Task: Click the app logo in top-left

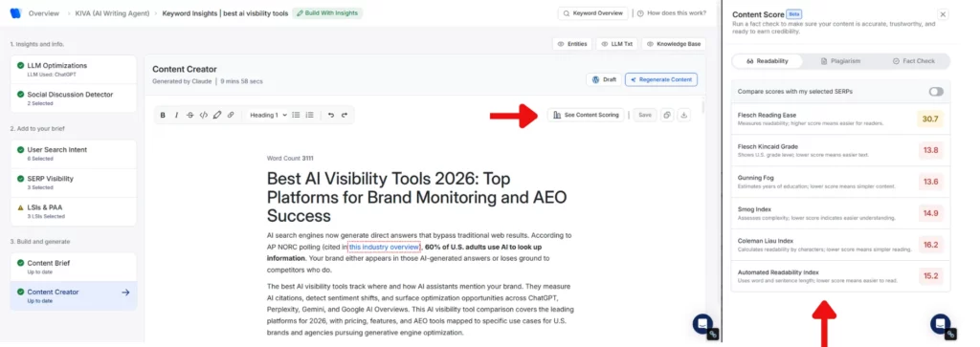Action: pyautogui.click(x=15, y=13)
